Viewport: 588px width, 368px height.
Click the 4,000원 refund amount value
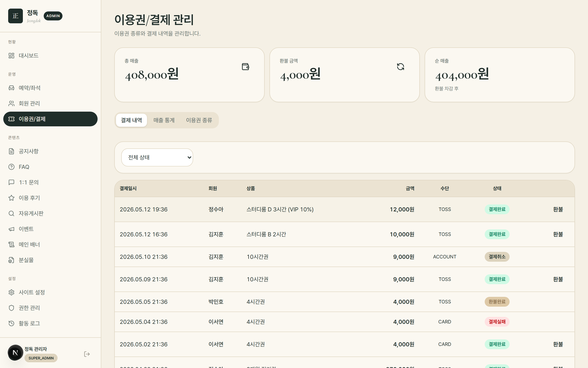[x=300, y=74]
